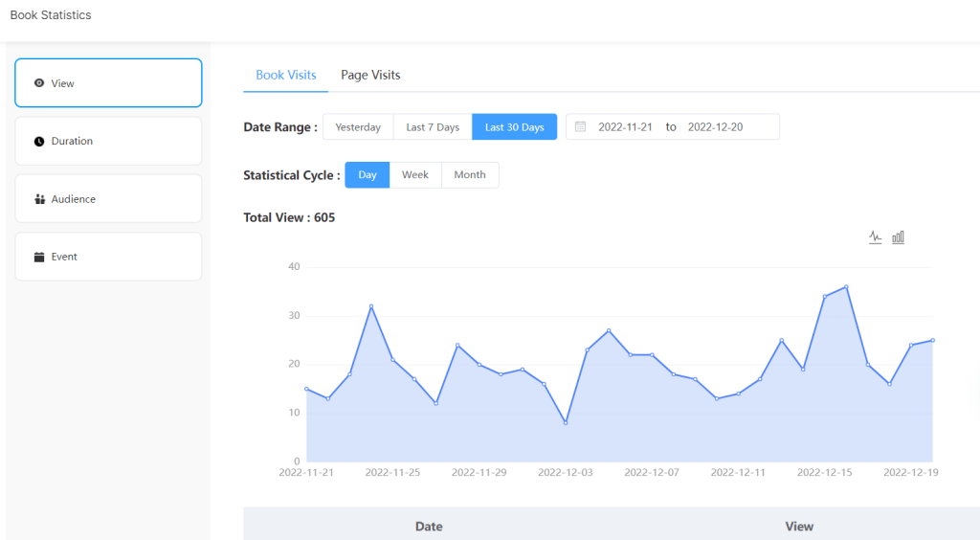The width and height of the screenshot is (980, 540).
Task: Click the 2022-12-03 axis label
Action: (x=566, y=473)
